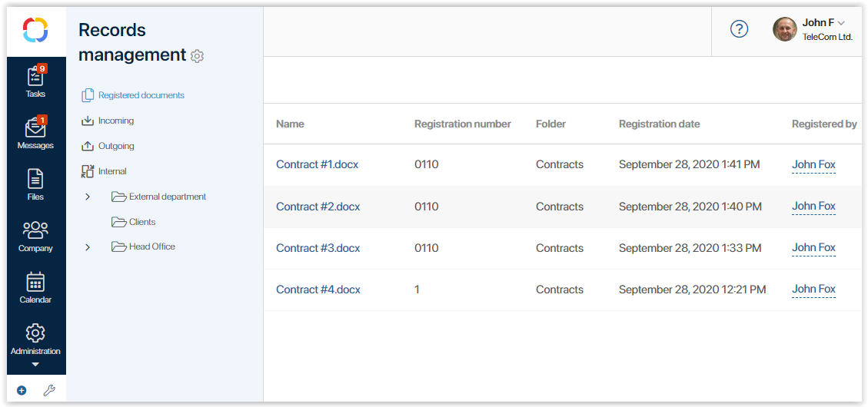This screenshot has height=407, width=868.
Task: Select the Incoming documents item
Action: pos(115,121)
